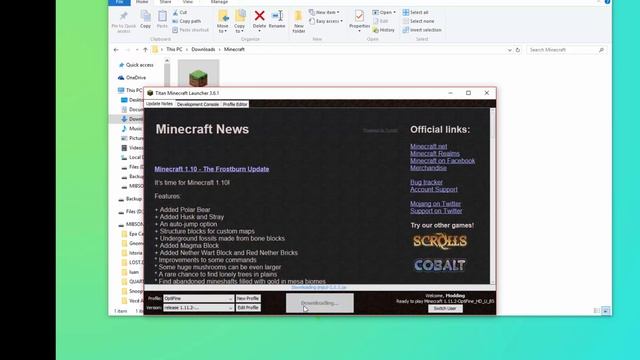
Task: Select the Update Notes tab in launcher
Action: pos(159,104)
